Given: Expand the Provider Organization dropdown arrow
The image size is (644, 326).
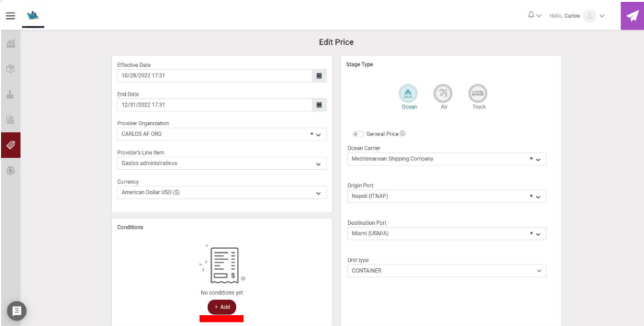Looking at the screenshot, I should click(318, 135).
